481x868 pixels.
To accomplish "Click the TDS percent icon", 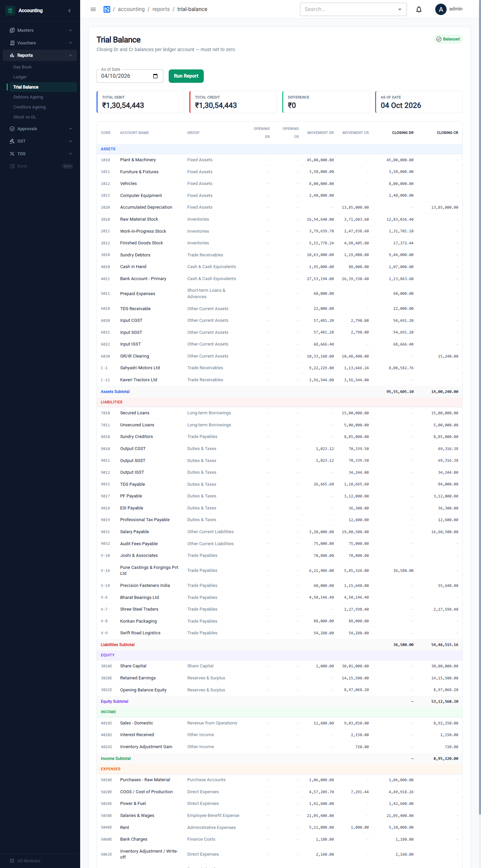I will [x=12, y=154].
